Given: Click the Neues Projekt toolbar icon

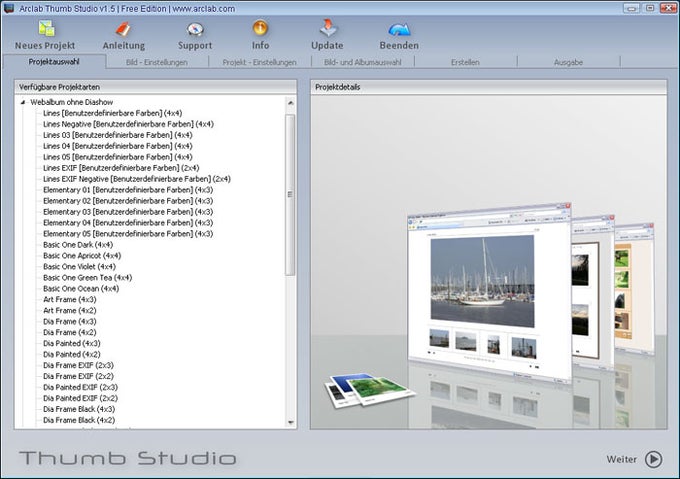Looking at the screenshot, I should [x=46, y=29].
